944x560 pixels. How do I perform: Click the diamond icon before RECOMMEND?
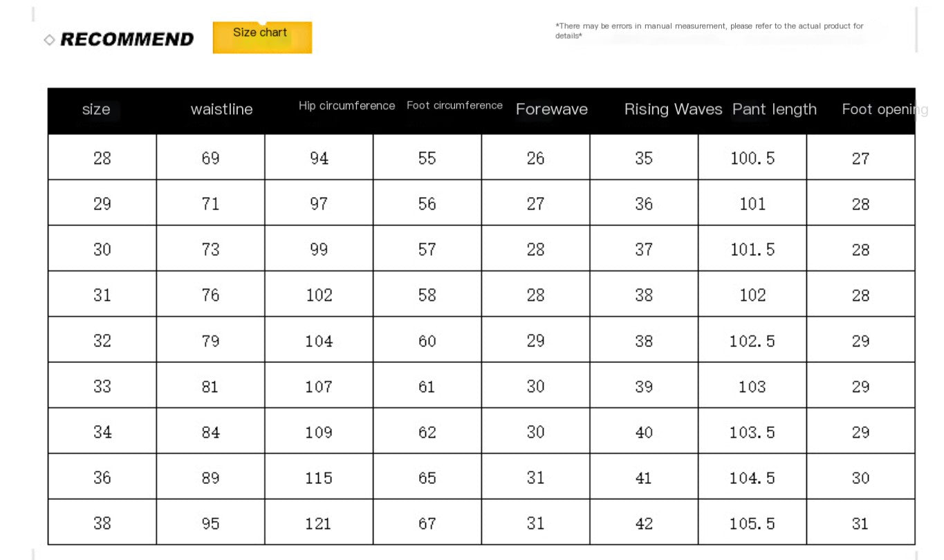[x=49, y=40]
